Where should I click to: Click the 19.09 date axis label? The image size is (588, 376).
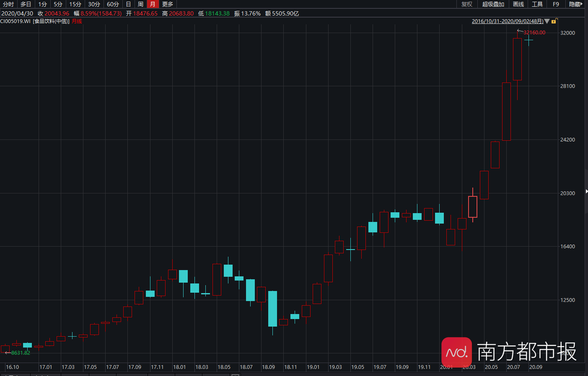(402, 367)
